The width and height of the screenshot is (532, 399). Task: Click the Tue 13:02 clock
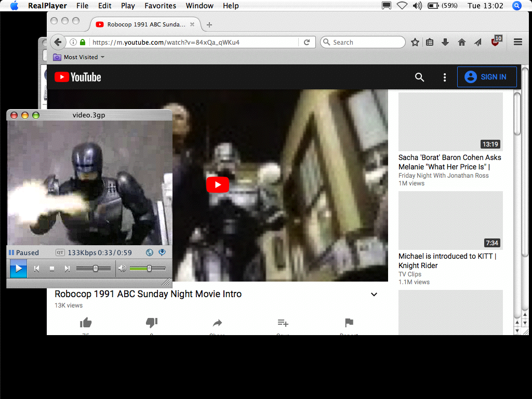tap(485, 5)
